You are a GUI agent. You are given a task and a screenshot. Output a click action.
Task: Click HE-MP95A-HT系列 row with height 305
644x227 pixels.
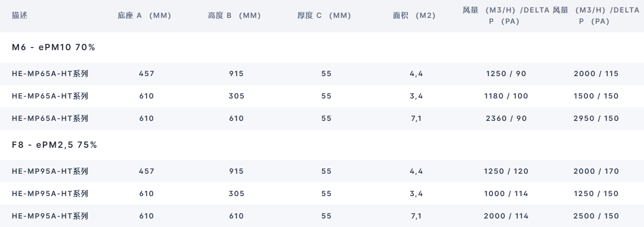point(322,193)
